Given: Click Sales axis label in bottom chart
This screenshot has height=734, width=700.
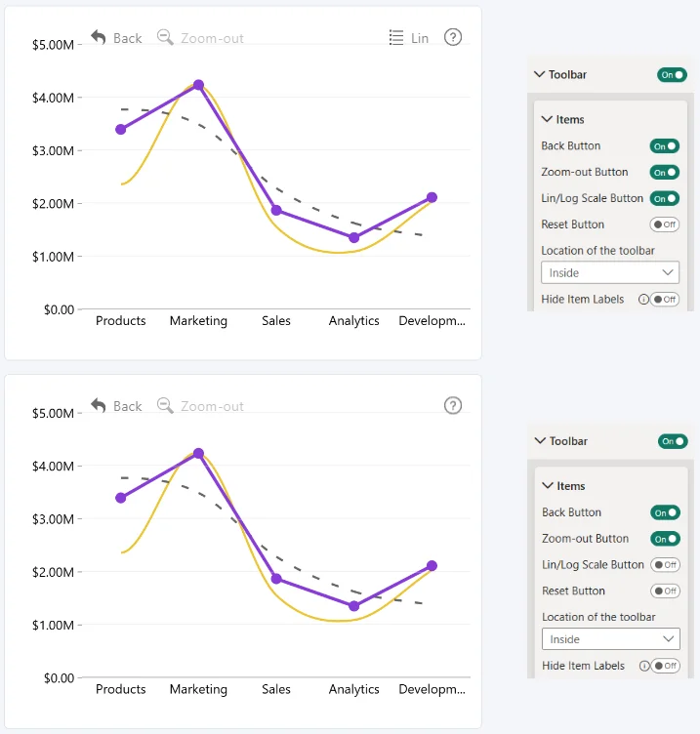Looking at the screenshot, I should (276, 689).
